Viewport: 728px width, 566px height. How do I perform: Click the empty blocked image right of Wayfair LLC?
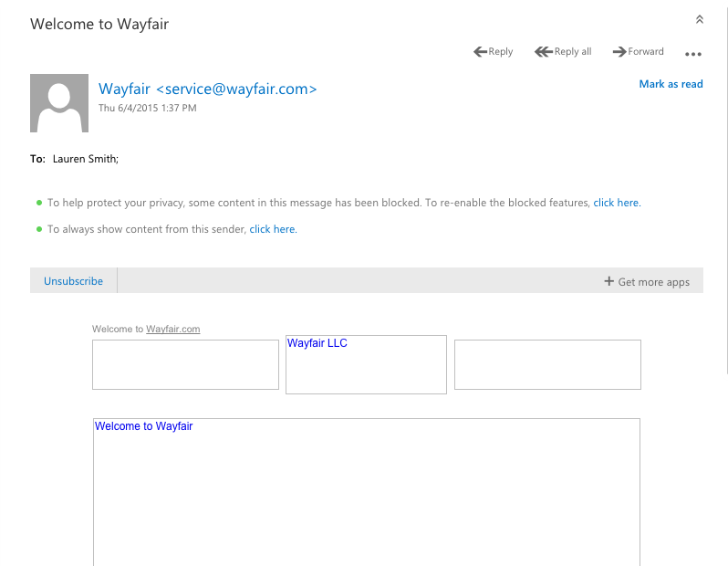tap(548, 365)
